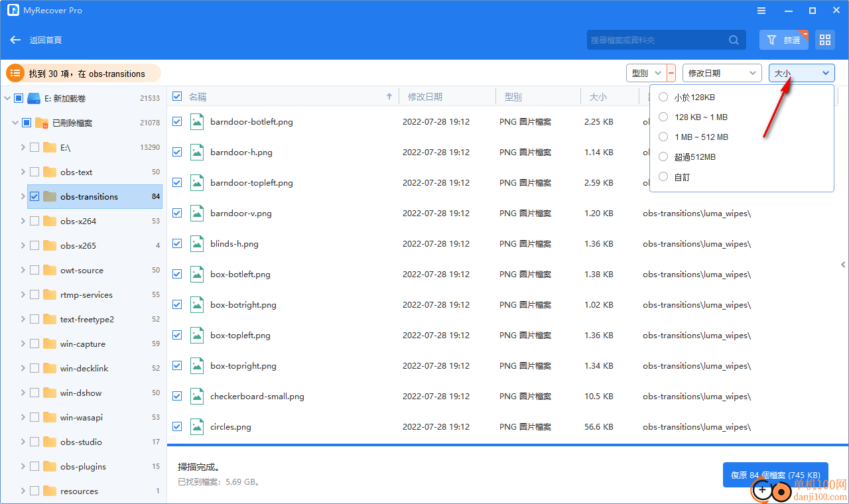The height and width of the screenshot is (504, 849).
Task: Open the hamburger menu in title bar
Action: point(761,11)
